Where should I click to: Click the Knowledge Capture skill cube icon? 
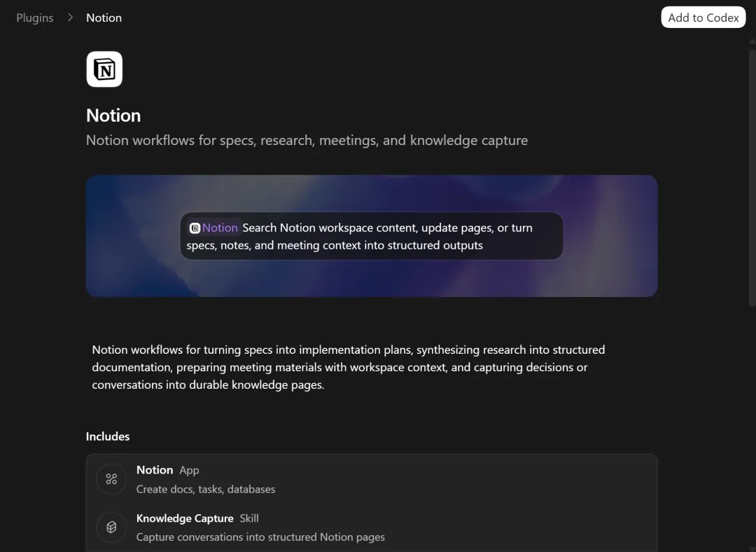[x=111, y=527]
